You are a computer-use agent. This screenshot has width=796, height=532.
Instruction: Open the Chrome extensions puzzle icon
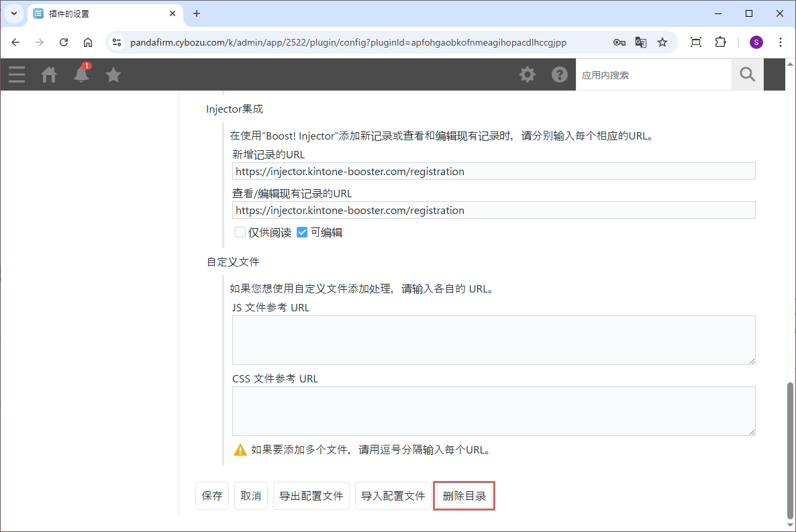click(x=720, y=42)
